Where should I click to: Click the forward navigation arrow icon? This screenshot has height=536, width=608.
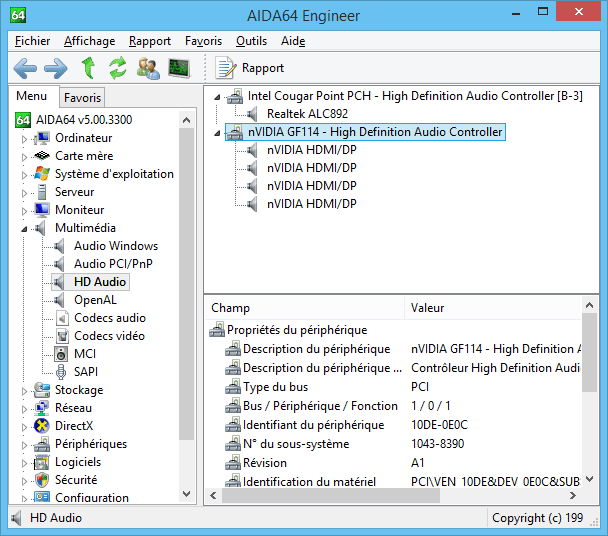tap(56, 68)
